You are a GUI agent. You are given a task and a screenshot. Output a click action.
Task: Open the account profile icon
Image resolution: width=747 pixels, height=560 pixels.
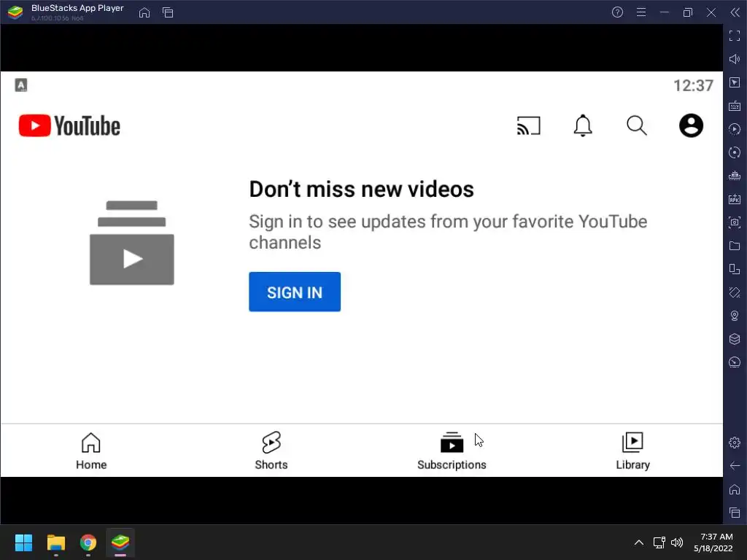pyautogui.click(x=691, y=125)
